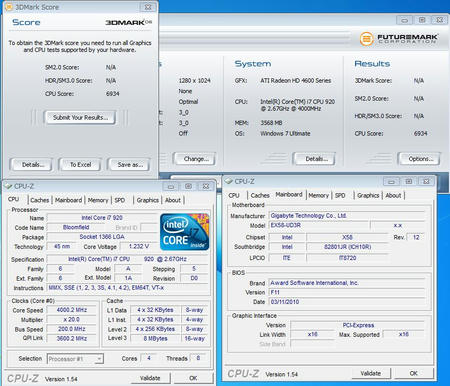
Task: Click the right CPU-Z window title icon
Action: pos(229,181)
